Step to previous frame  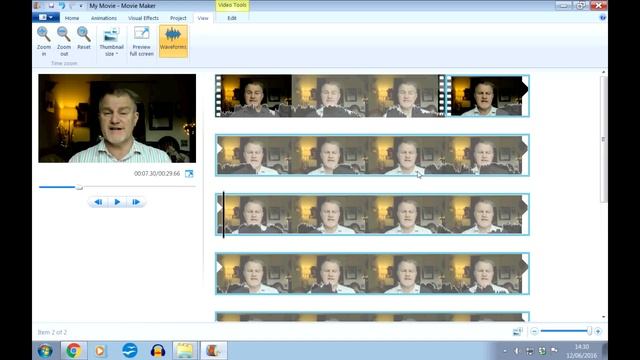pyautogui.click(x=98, y=202)
